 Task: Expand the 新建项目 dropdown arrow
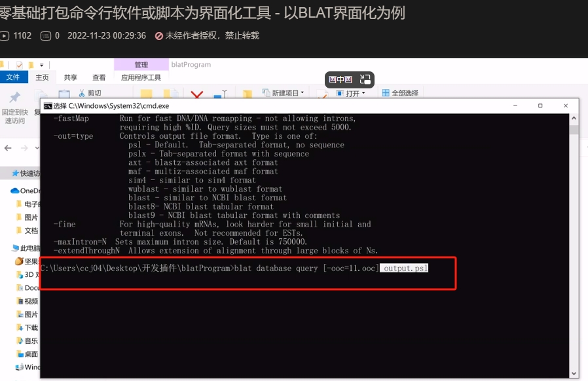pyautogui.click(x=302, y=92)
